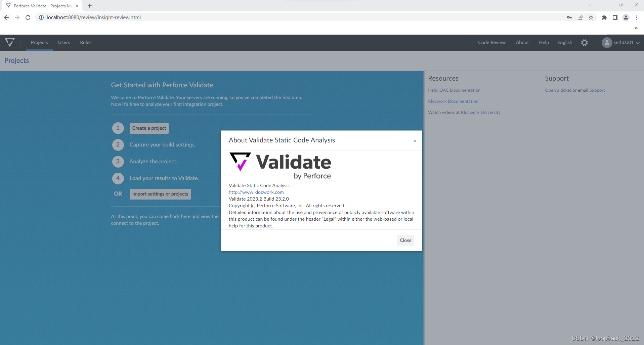644x345 pixels.
Task: Open the English language selector
Action: point(565,42)
